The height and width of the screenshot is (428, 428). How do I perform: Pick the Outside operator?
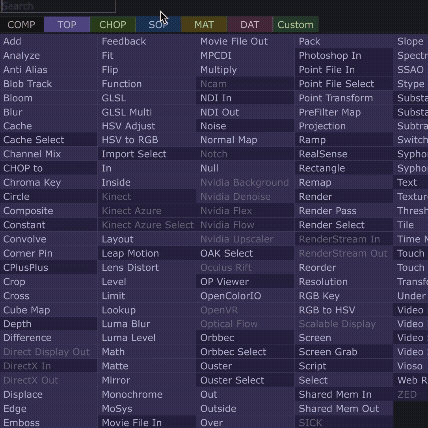pos(245,409)
